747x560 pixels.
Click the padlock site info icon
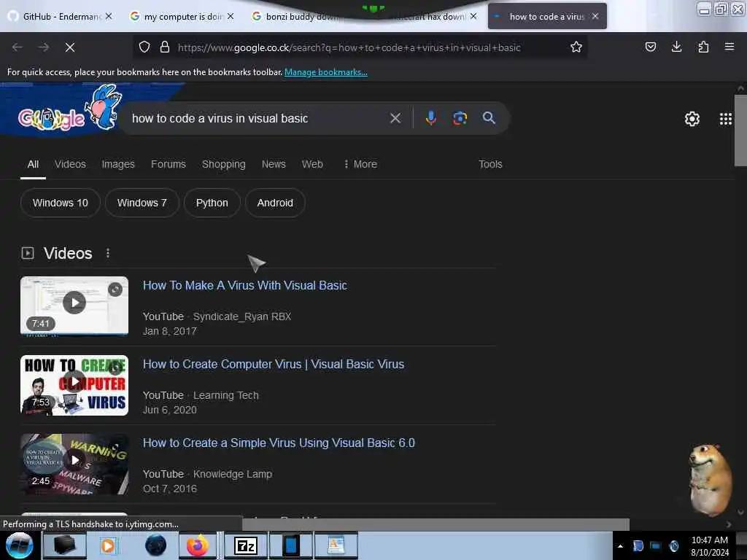tap(165, 47)
